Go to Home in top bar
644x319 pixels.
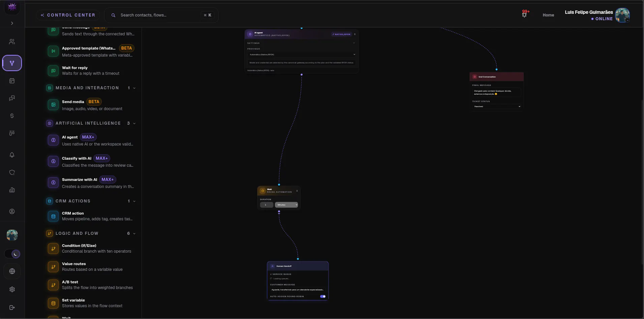pos(548,15)
